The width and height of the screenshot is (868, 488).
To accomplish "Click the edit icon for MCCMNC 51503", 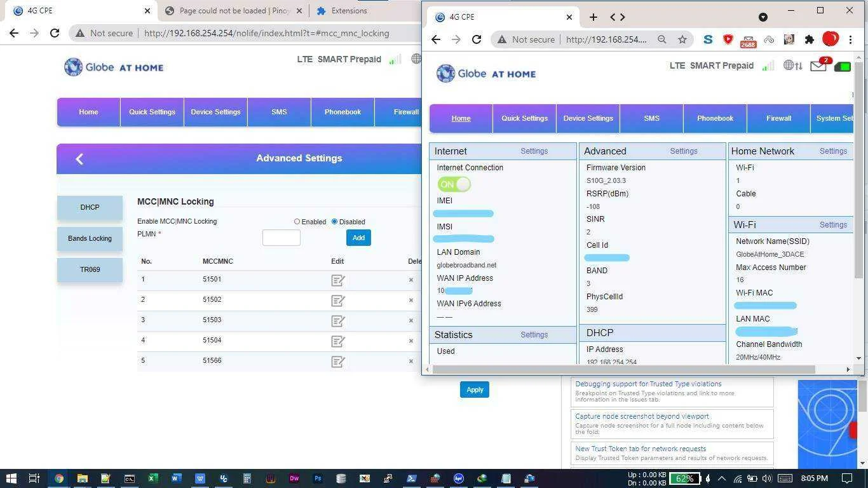I will click(x=338, y=321).
